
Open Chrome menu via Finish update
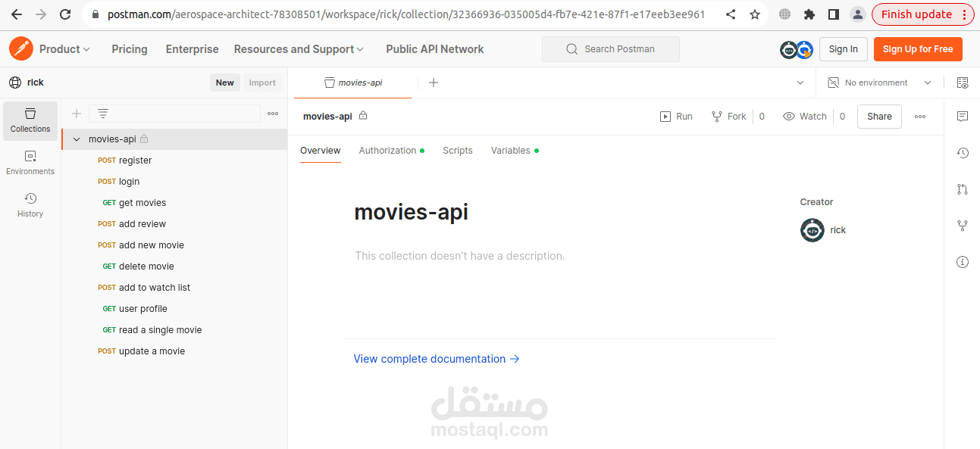[923, 14]
